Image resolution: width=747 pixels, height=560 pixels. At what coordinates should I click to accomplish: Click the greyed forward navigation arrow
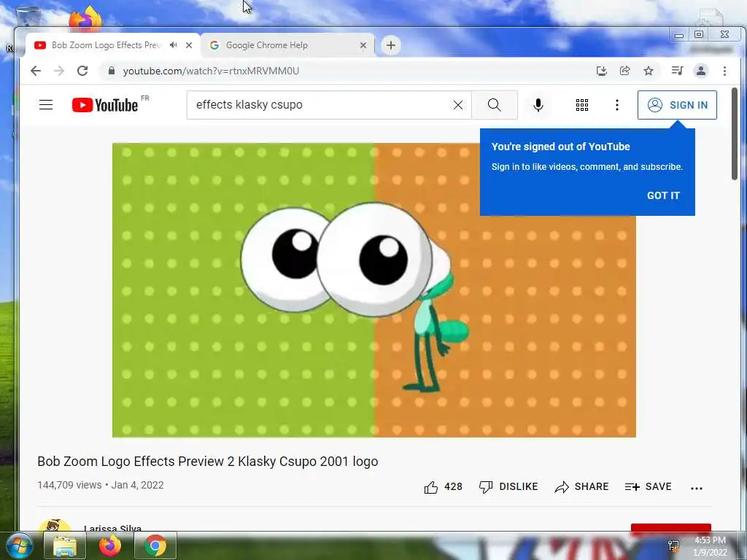[x=58, y=71]
